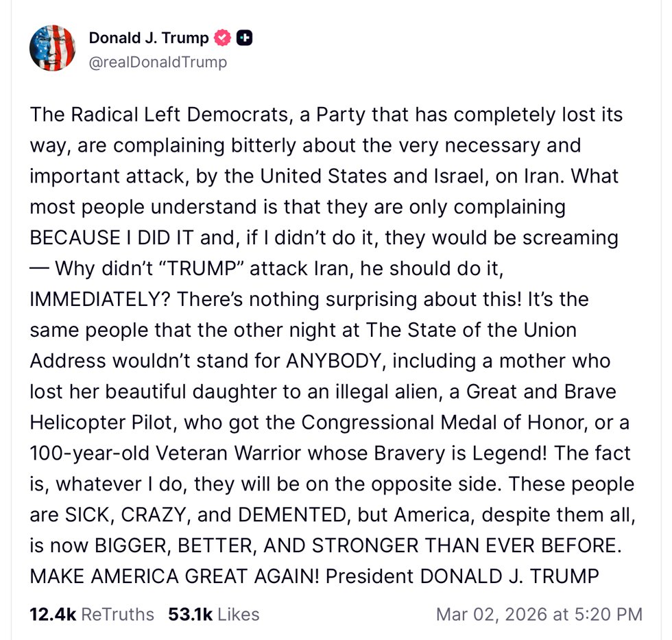
Task: View the 12.4k ReTruths list
Action: click(x=92, y=614)
